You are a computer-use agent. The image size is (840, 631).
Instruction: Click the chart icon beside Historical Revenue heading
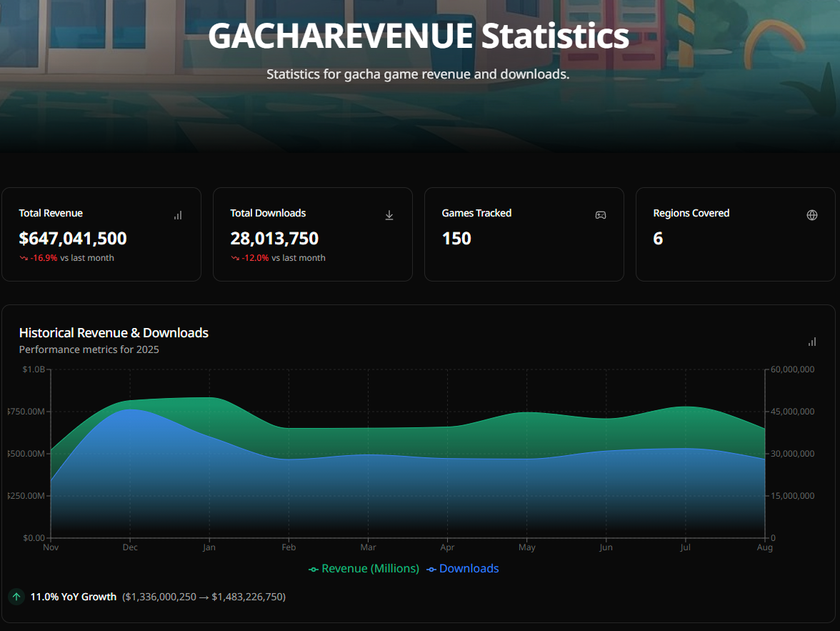(x=812, y=342)
